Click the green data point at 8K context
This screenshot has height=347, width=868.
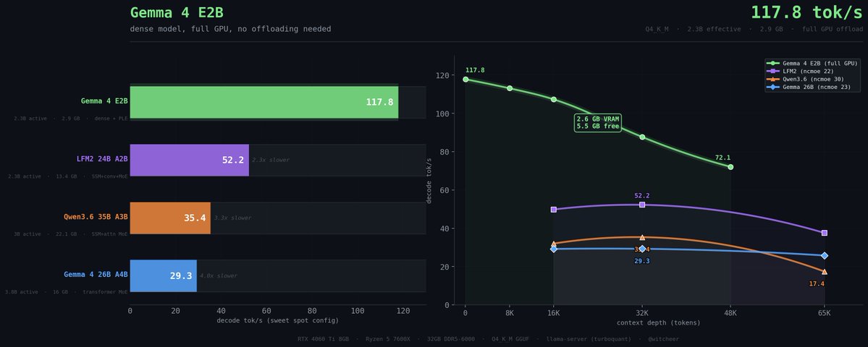pos(510,88)
